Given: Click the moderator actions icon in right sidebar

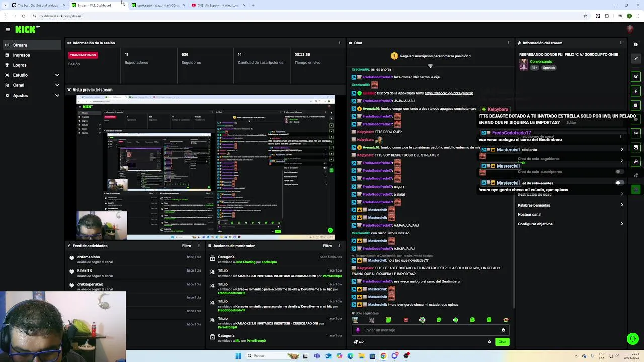Looking at the screenshot, I should [x=636, y=147].
